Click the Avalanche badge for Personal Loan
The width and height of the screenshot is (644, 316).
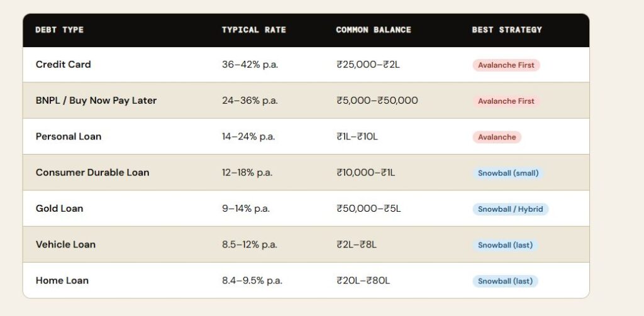[x=496, y=137]
